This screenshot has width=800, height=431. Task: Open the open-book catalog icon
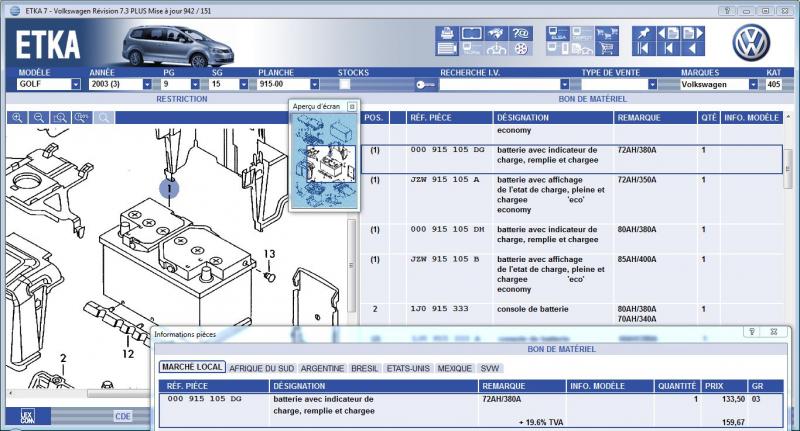[471, 34]
